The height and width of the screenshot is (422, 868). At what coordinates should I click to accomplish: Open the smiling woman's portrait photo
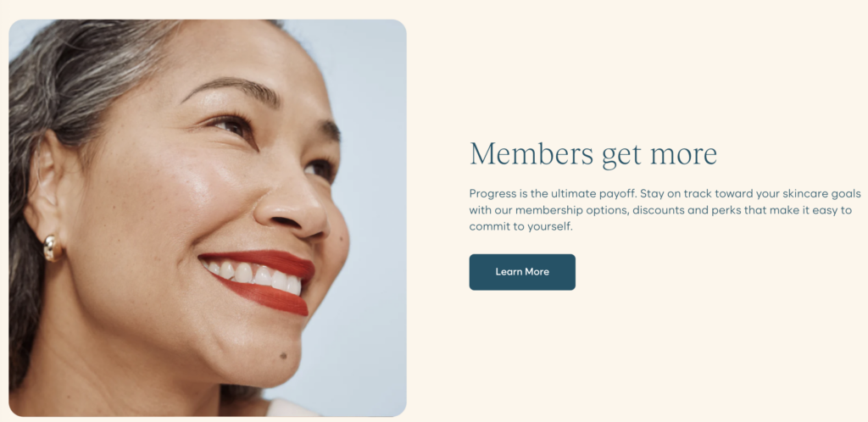tap(208, 218)
